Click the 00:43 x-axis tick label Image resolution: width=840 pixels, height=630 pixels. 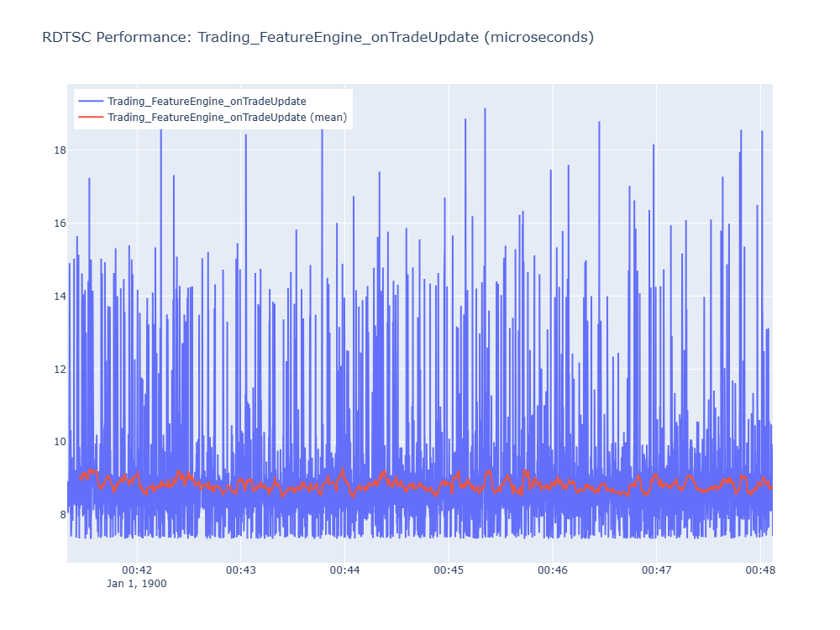[240, 570]
